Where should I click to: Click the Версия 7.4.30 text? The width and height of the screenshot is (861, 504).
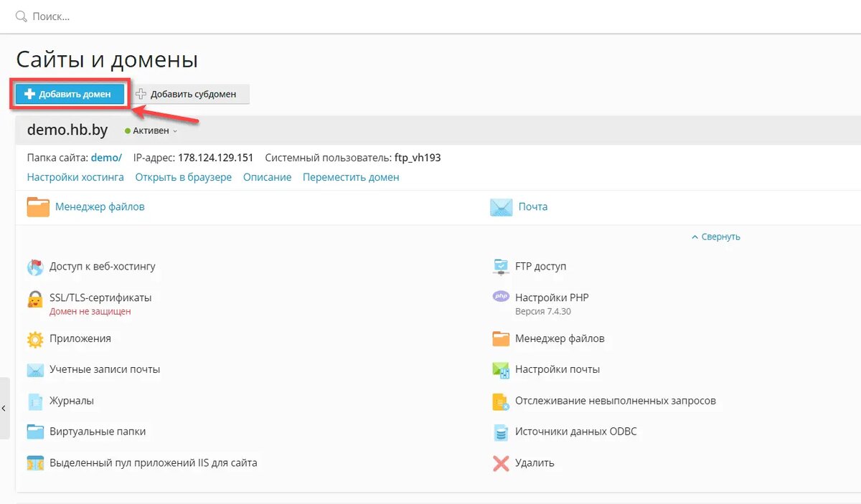coord(543,312)
